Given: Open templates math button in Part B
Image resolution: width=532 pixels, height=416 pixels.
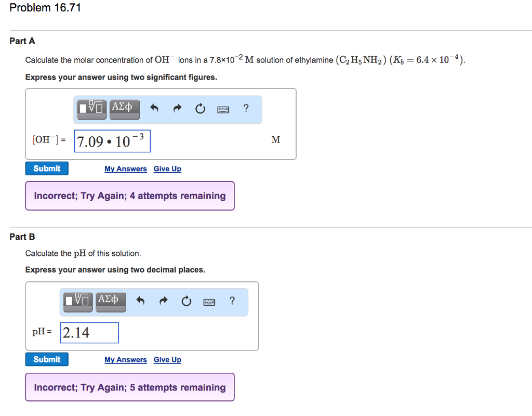Looking at the screenshot, I should [x=78, y=302].
